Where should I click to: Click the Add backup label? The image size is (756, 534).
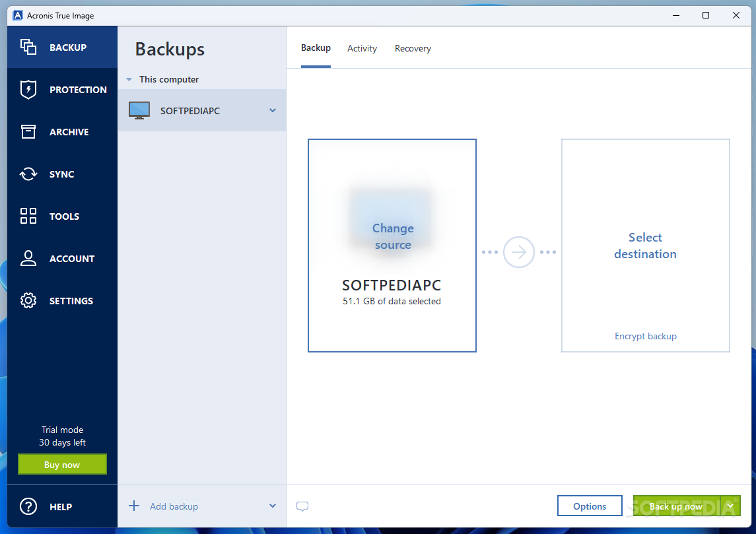pos(174,506)
